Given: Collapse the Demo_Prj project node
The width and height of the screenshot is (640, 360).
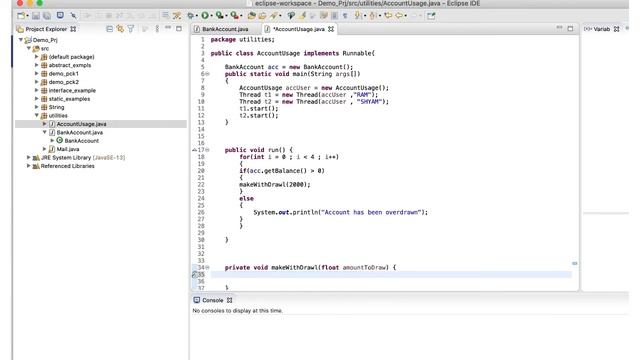Looking at the screenshot, I should 21,40.
